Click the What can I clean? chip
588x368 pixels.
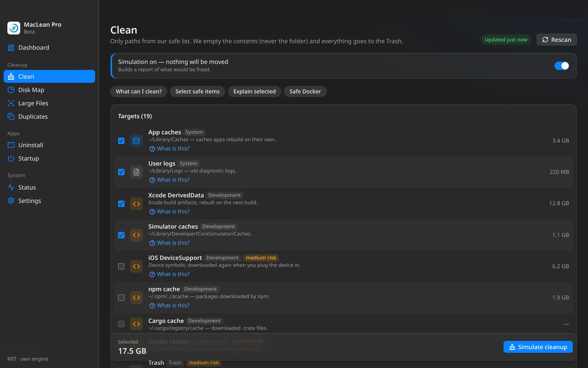(139, 92)
